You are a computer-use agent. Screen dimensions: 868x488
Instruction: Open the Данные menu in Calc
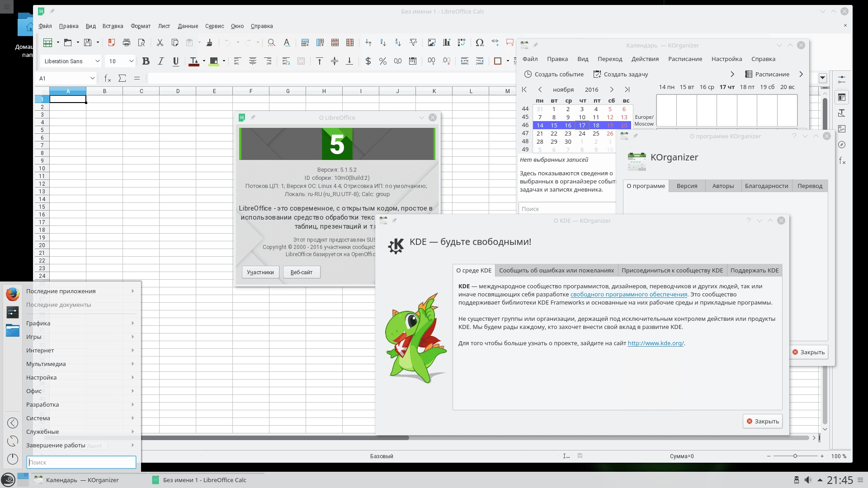coord(188,26)
